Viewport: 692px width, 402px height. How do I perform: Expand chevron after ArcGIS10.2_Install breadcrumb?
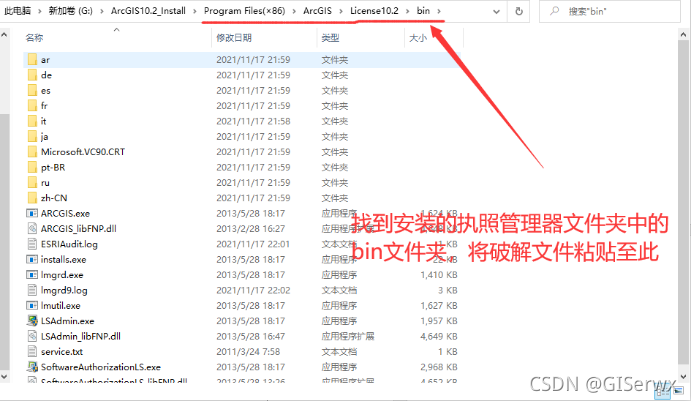click(195, 11)
